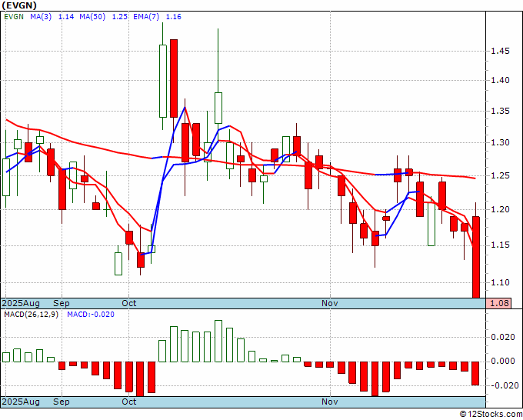Click the 2025Aug label on price chart axis

click(x=21, y=303)
